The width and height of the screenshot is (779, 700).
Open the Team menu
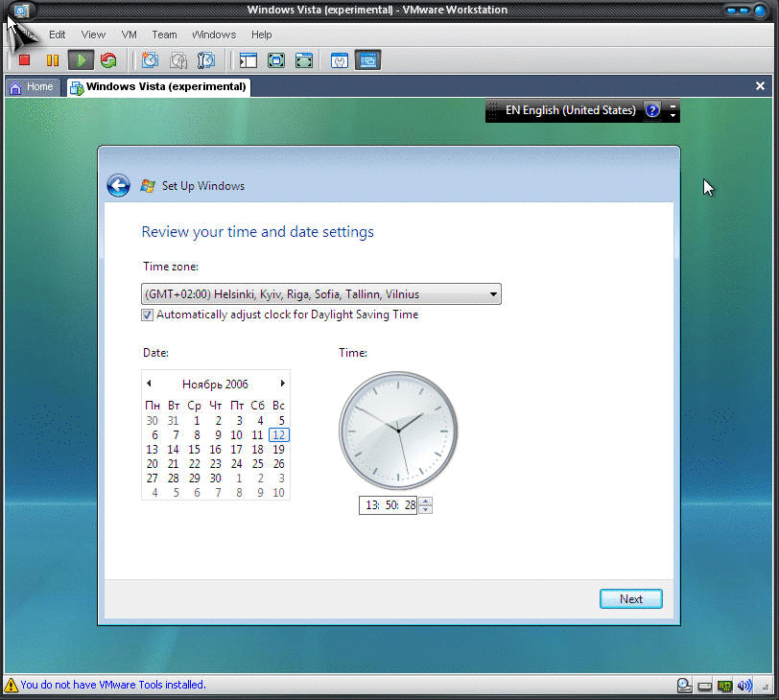coord(164,35)
